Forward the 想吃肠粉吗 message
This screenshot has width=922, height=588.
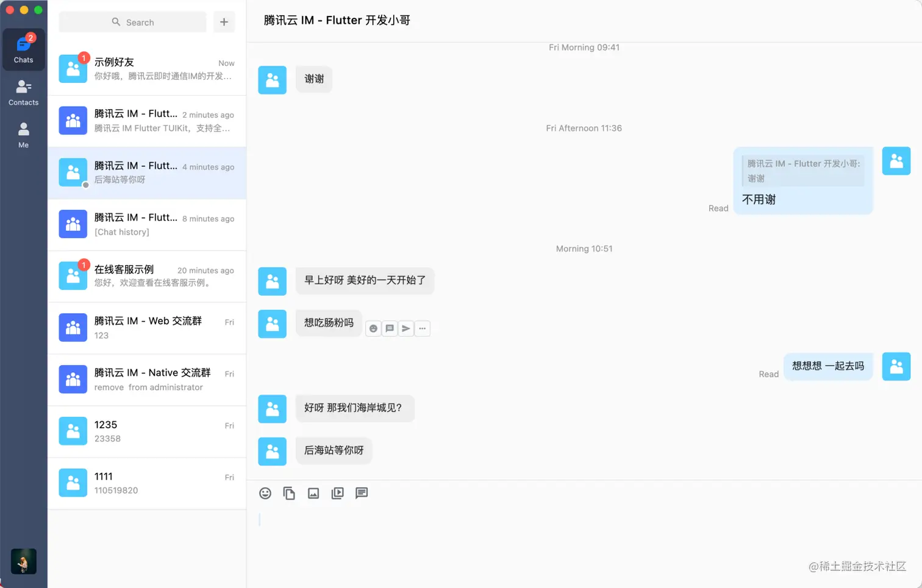(x=406, y=328)
